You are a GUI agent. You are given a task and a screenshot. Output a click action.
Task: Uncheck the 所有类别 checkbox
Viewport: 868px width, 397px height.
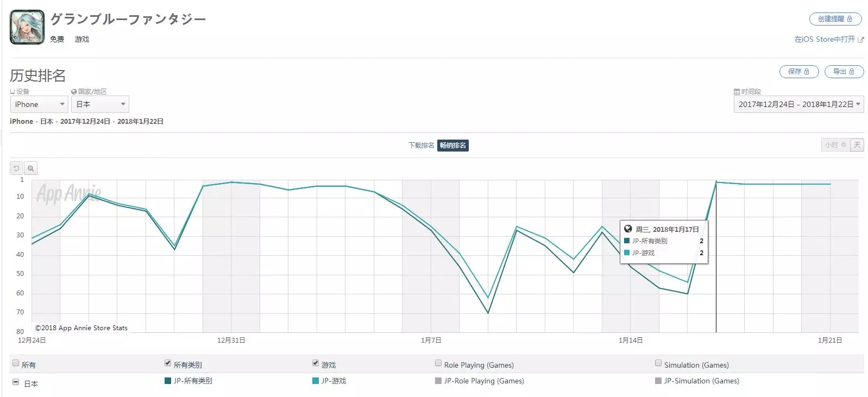click(168, 363)
